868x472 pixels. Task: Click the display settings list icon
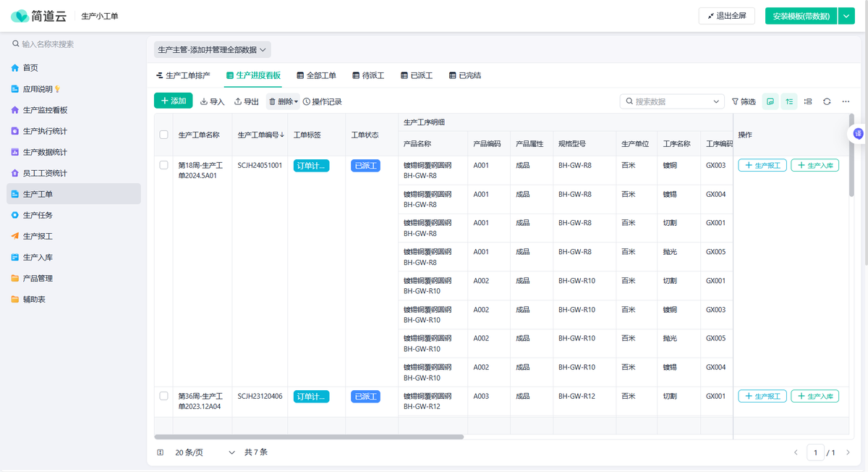pos(808,102)
